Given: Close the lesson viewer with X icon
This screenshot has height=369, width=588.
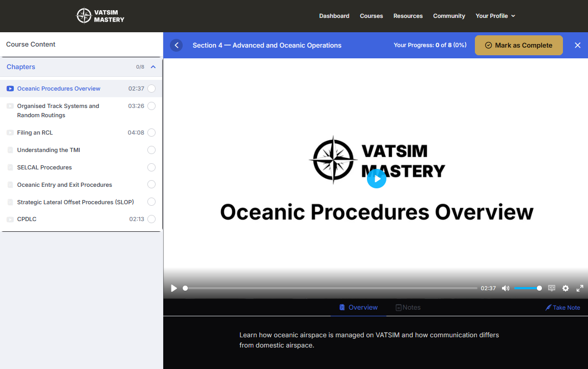Looking at the screenshot, I should click(x=577, y=46).
